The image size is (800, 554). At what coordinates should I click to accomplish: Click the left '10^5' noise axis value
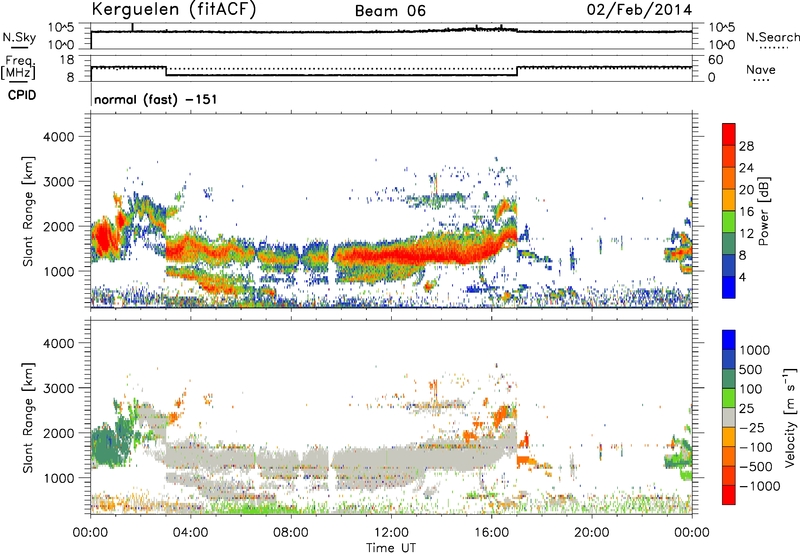tap(61, 28)
